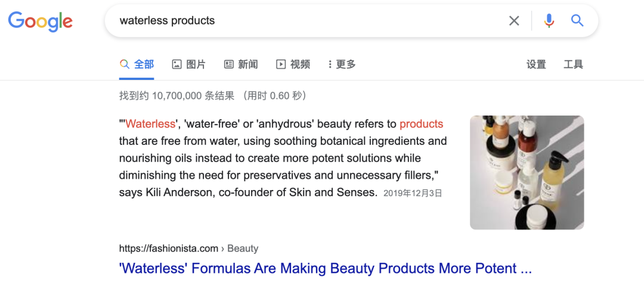Show filter options via 工具
Image resolution: width=644 pixels, height=286 pixels.
tap(574, 64)
